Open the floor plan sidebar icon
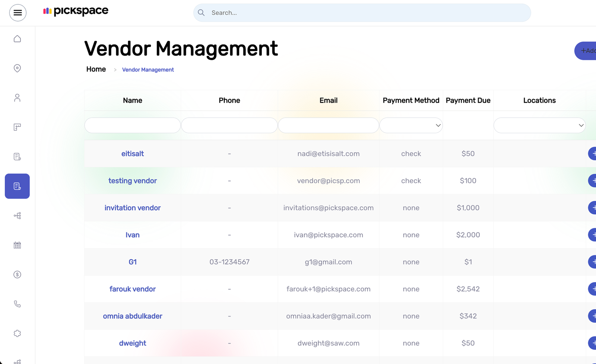Image resolution: width=596 pixels, height=364 pixels. click(x=17, y=127)
